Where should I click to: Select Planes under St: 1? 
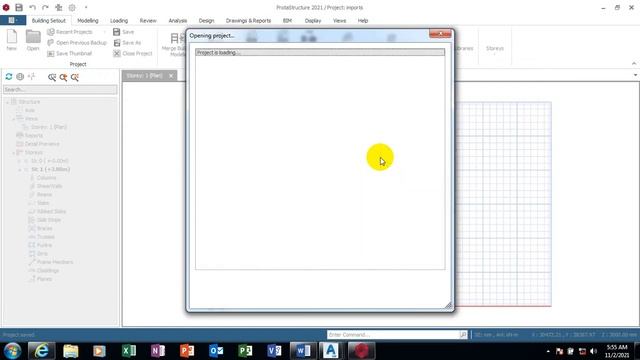pyautogui.click(x=44, y=279)
